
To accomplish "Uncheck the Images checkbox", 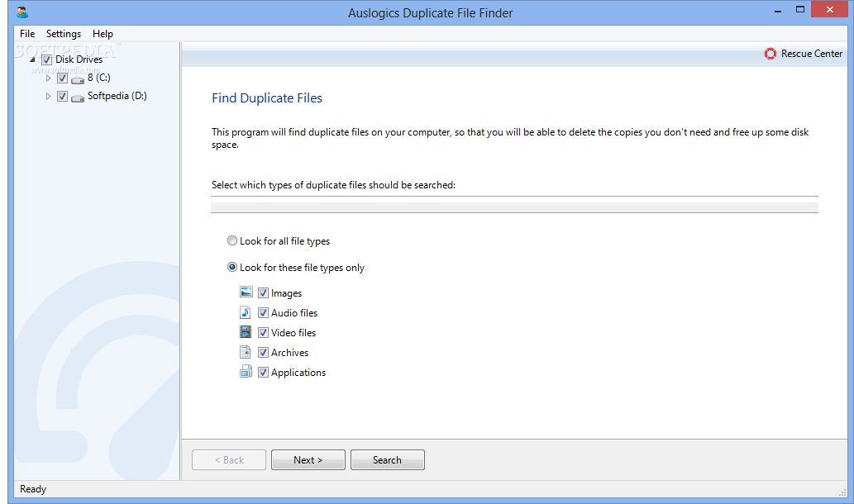I will 263,292.
